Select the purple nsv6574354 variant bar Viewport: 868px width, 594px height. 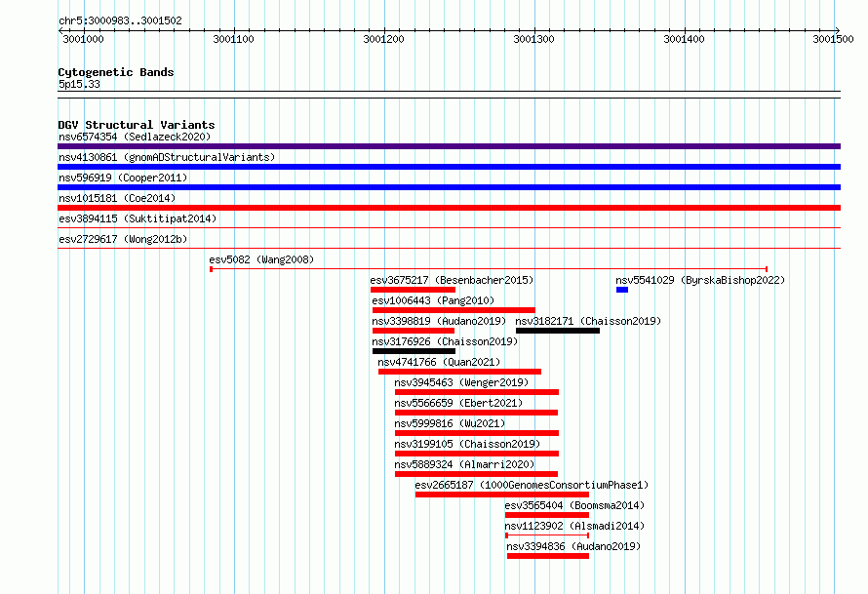tap(449, 146)
